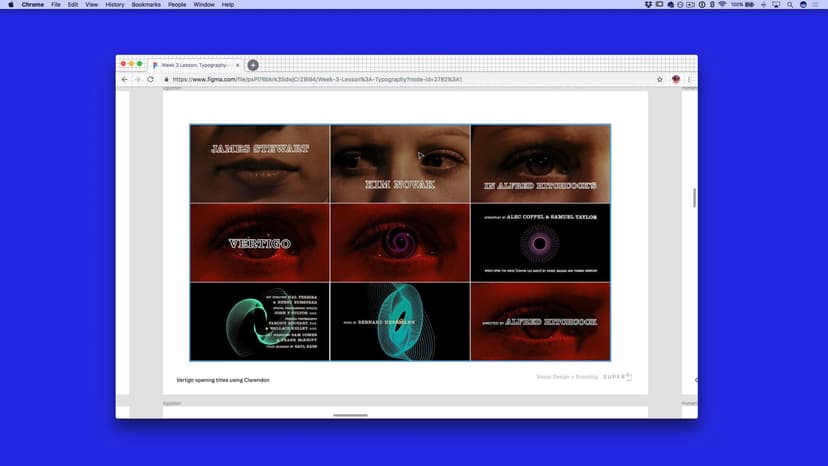
Task: Open Spotlight search in menu bar
Action: point(790,5)
